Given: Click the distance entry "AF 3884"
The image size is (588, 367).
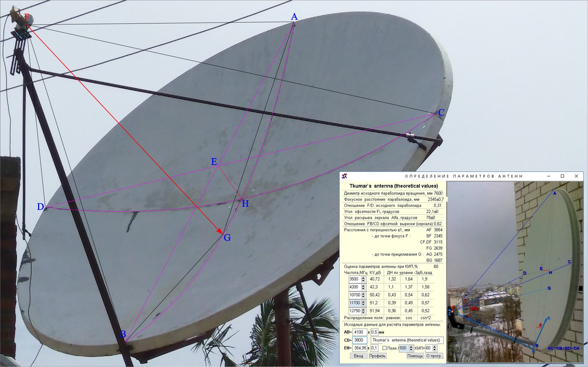Looking at the screenshot, I should point(434,229).
